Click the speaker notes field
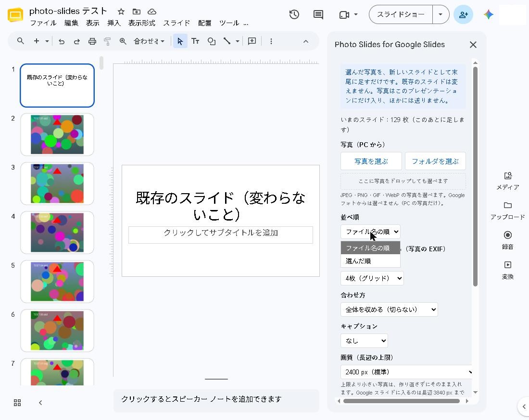529x420 pixels. click(x=216, y=399)
